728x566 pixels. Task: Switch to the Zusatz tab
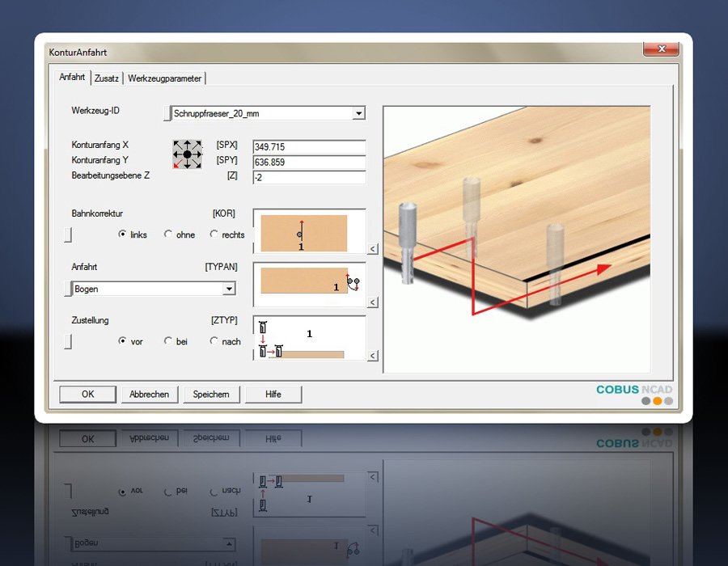(106, 78)
